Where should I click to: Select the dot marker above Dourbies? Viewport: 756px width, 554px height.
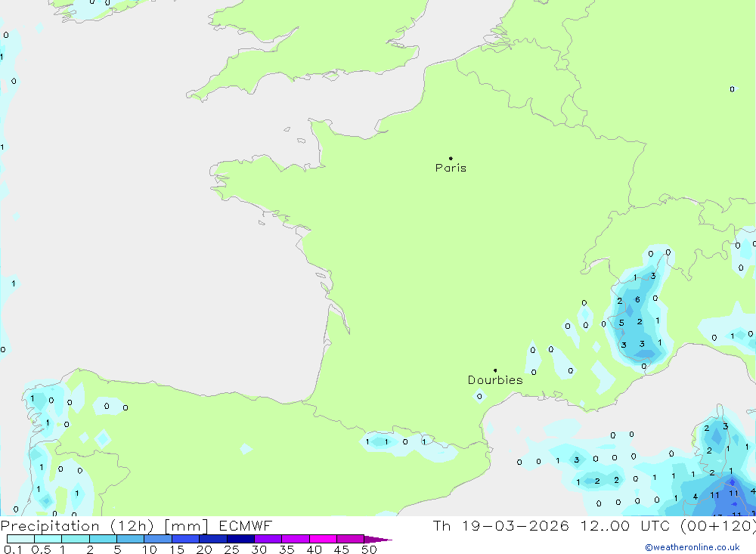(x=495, y=370)
